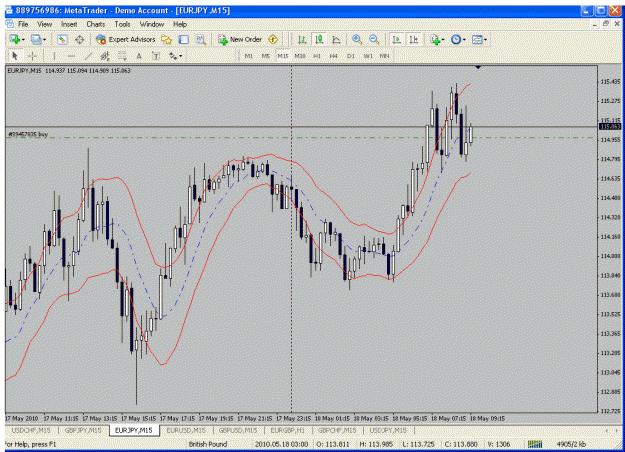The height and width of the screenshot is (452, 625).
Task: Click the Templates icon
Action: point(477,39)
